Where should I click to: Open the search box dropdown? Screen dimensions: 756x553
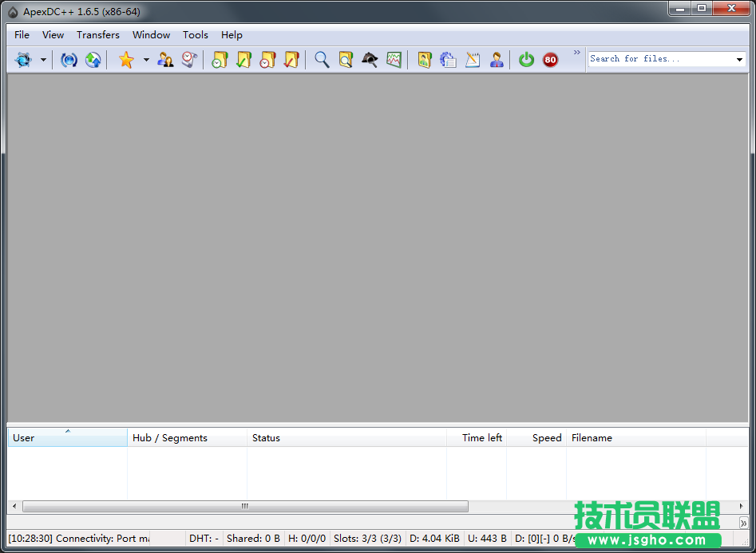(740, 58)
